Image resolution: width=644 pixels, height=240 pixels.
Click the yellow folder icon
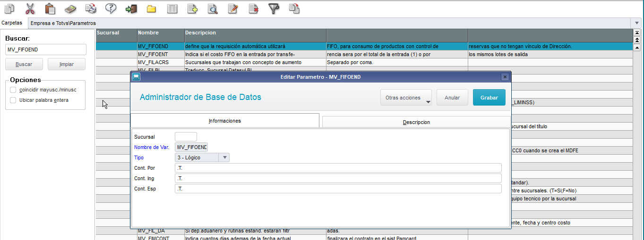[151, 8]
